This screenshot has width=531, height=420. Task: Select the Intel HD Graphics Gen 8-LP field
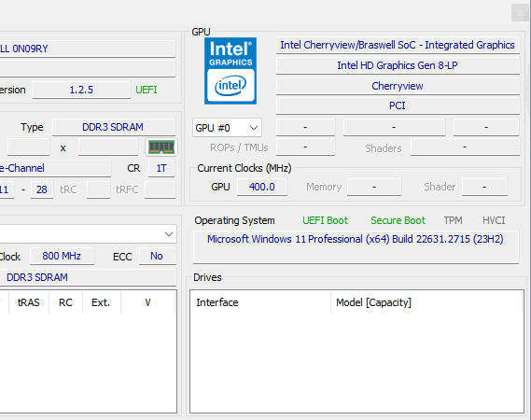coord(398,65)
